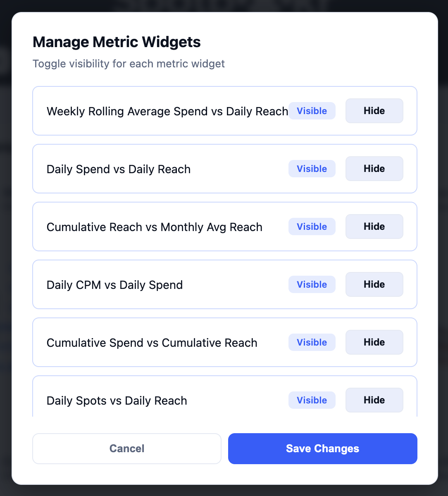Hide the Weekly Rolling Average Spend widget
Screen dimensions: 448x496
(374, 111)
